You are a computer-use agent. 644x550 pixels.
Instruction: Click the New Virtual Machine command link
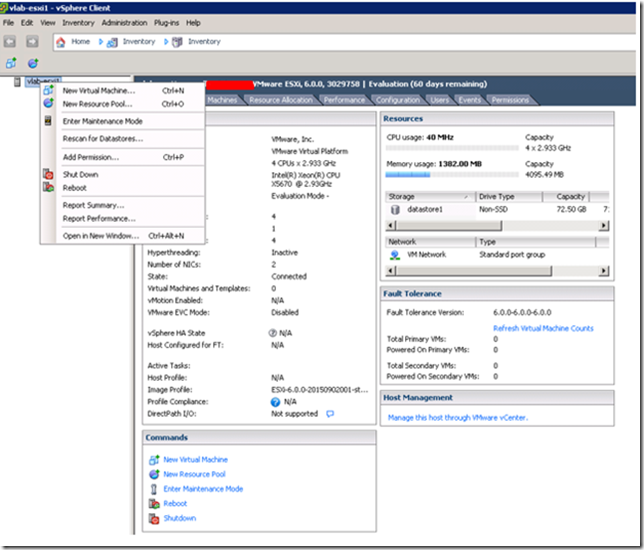pos(196,460)
